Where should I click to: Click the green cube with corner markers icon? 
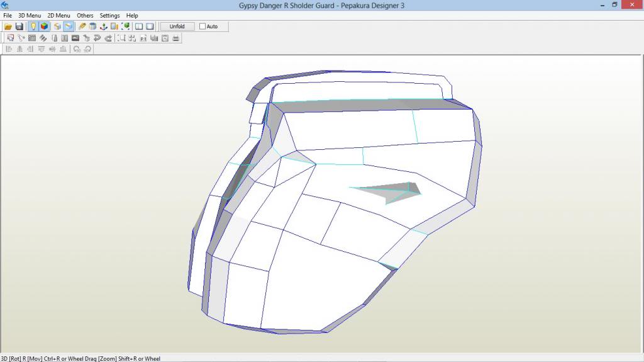click(126, 26)
